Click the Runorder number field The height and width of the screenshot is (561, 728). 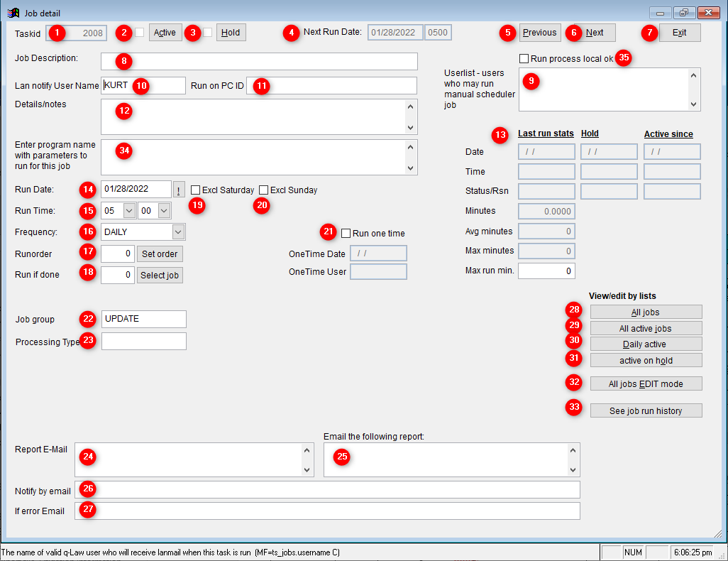[x=118, y=254]
